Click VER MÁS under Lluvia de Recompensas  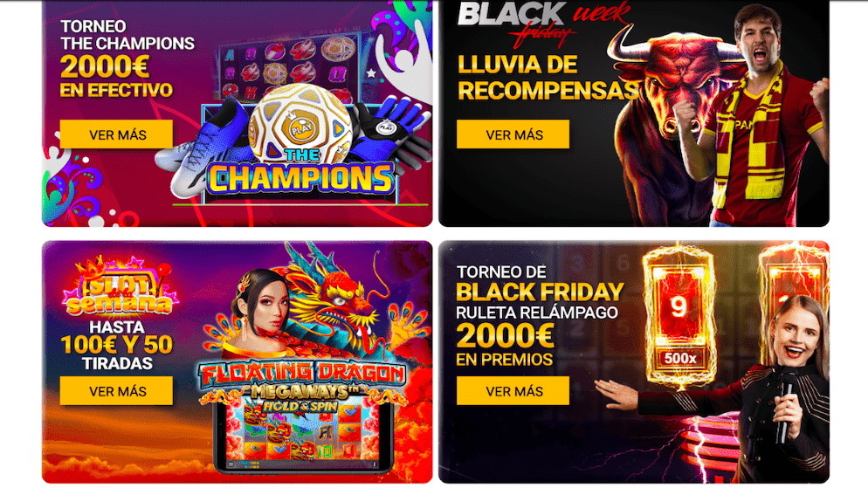pyautogui.click(x=513, y=134)
